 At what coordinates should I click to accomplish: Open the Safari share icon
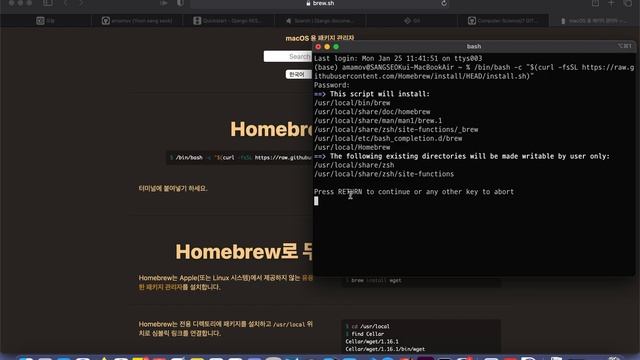tap(596, 3)
